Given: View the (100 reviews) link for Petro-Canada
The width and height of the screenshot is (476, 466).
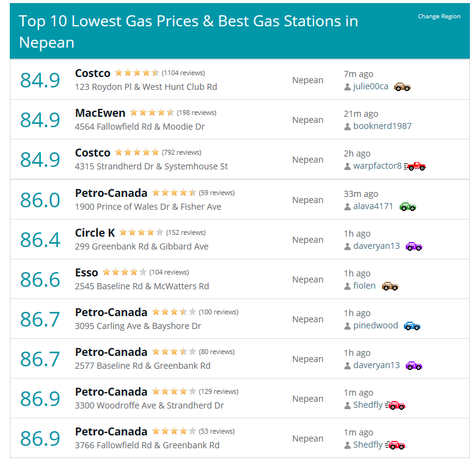Looking at the screenshot, I should [219, 312].
